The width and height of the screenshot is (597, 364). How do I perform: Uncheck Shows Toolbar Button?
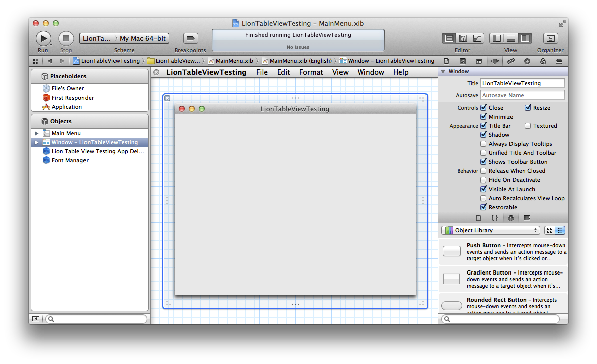pyautogui.click(x=483, y=162)
